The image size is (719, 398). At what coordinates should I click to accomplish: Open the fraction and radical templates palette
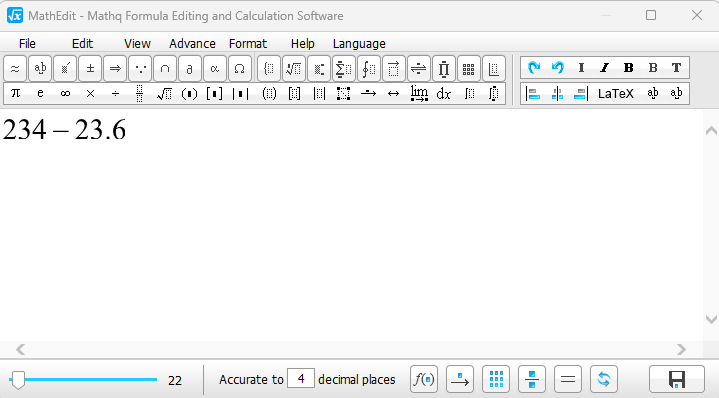(293, 69)
